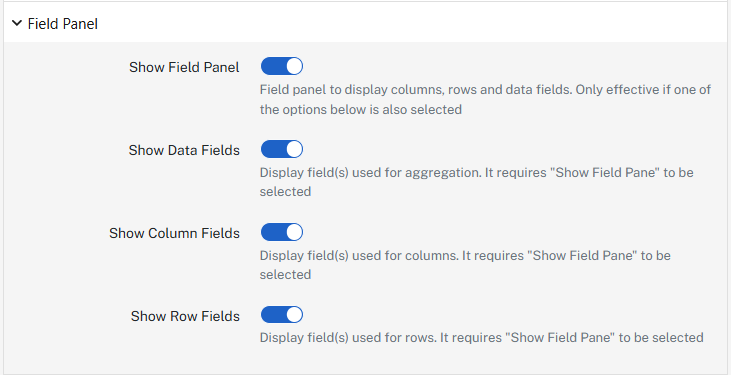
Task: Collapse the Field Panel section chevron
Action: point(17,23)
